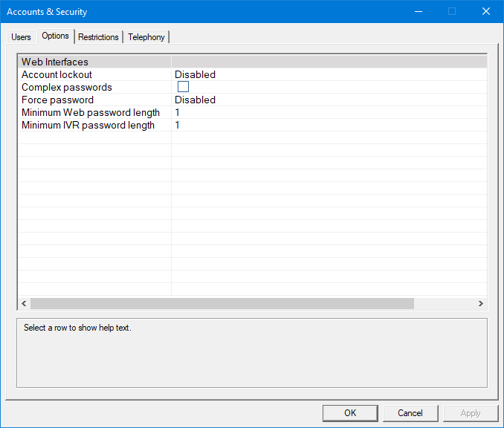The image size is (504, 428).
Task: Select the Minimum IVR password length label
Action: 88,126
